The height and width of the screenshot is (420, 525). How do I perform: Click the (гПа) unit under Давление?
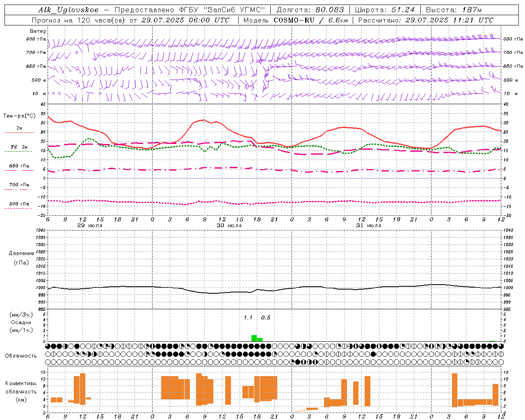click(21, 262)
